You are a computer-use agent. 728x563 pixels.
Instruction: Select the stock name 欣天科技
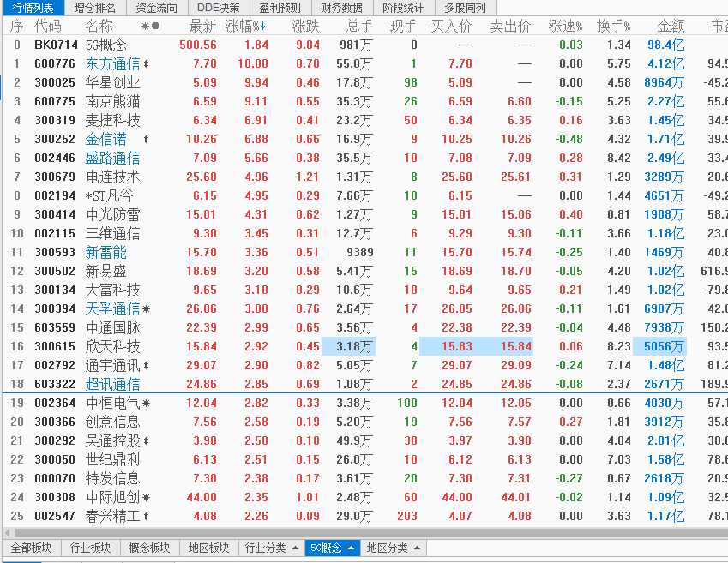(x=113, y=347)
